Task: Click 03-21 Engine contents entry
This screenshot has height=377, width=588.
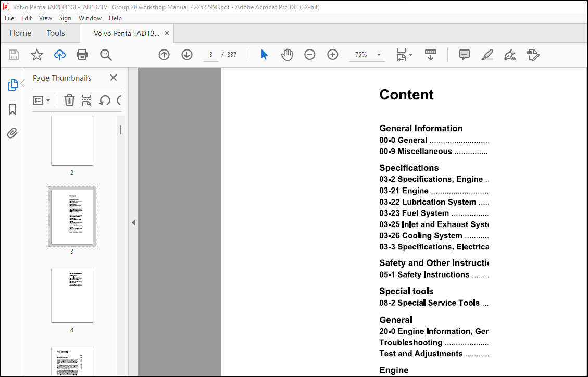Action: pyautogui.click(x=433, y=191)
